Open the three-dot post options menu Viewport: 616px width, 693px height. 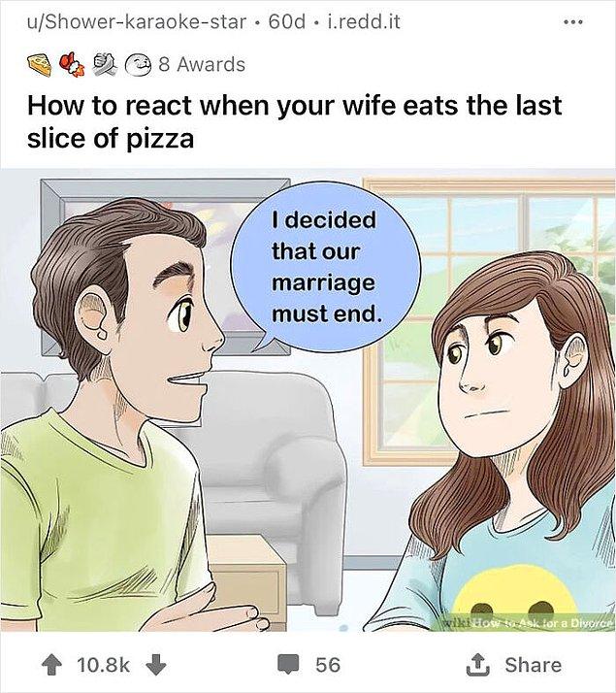[x=573, y=21]
